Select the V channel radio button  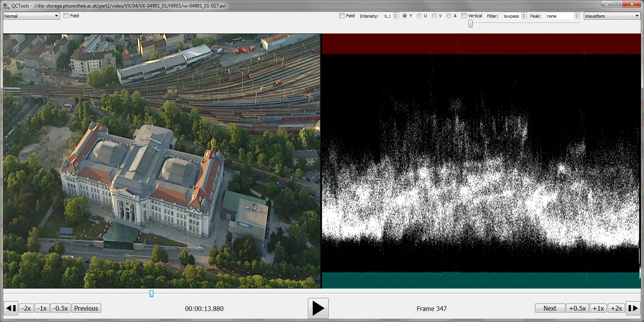coord(434,16)
